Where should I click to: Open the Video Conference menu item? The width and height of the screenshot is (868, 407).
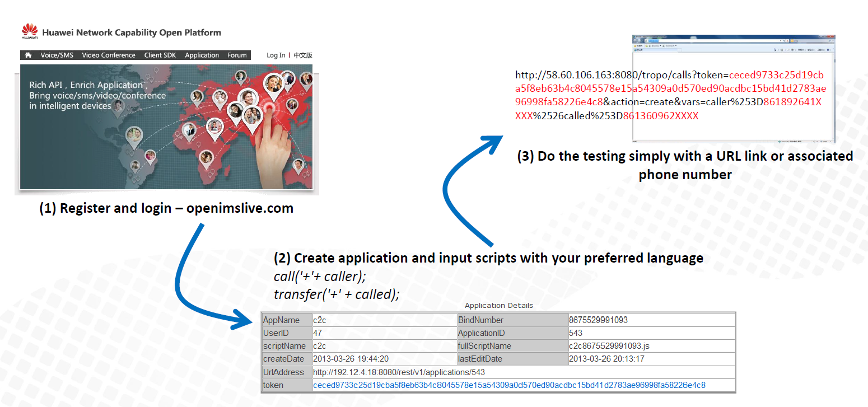(x=109, y=55)
